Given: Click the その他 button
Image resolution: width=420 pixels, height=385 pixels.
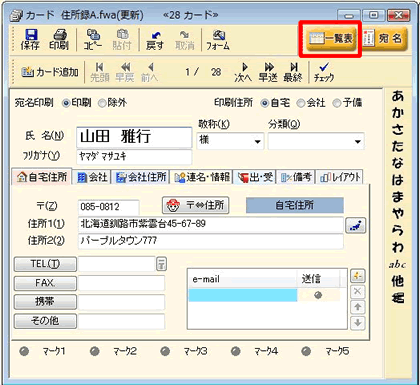Looking at the screenshot, I should pyautogui.click(x=45, y=321).
